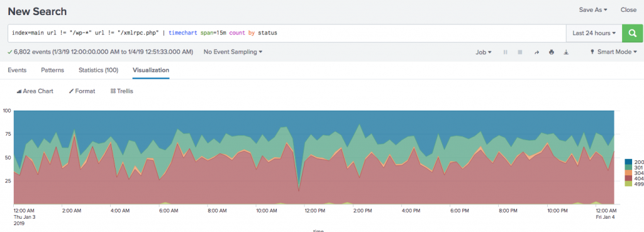This screenshot has height=232, width=644.
Task: Run search with green magnifier button
Action: 632,33
